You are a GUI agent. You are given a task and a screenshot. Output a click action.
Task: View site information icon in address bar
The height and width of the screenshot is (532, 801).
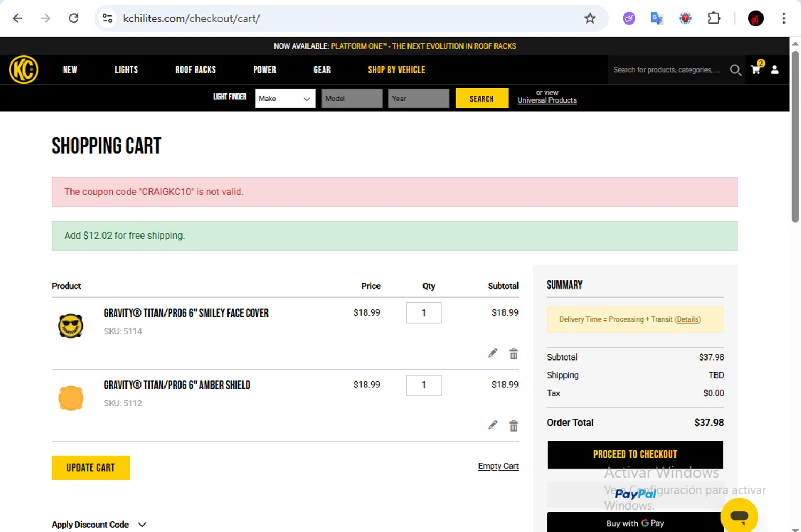(107, 19)
